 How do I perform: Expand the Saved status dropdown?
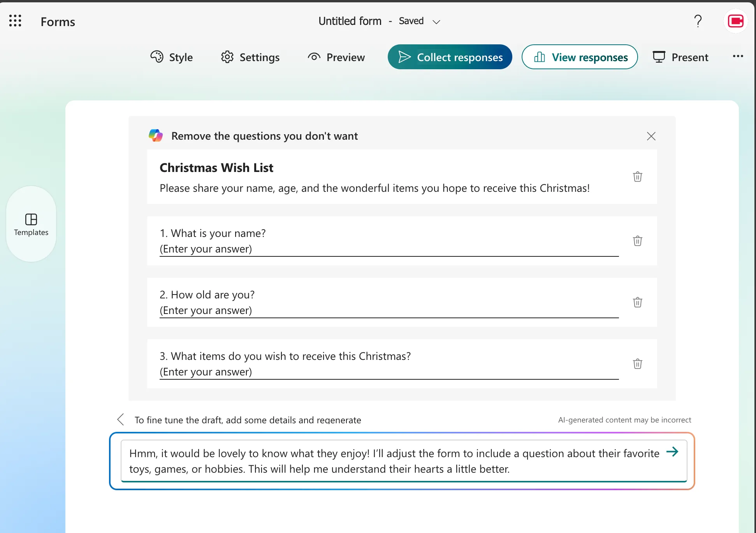(436, 22)
